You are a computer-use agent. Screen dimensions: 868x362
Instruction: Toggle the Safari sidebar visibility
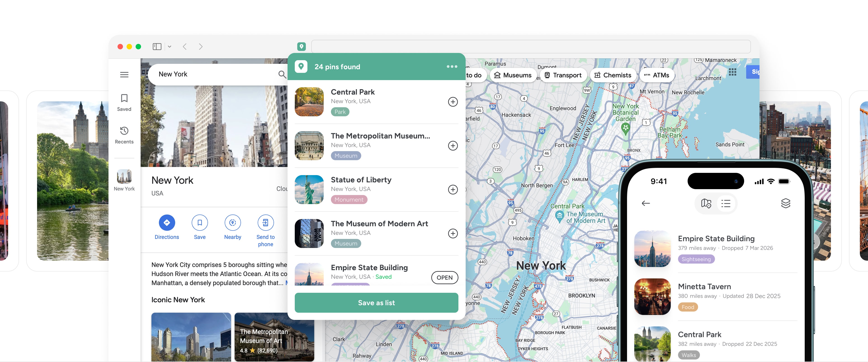point(157,47)
